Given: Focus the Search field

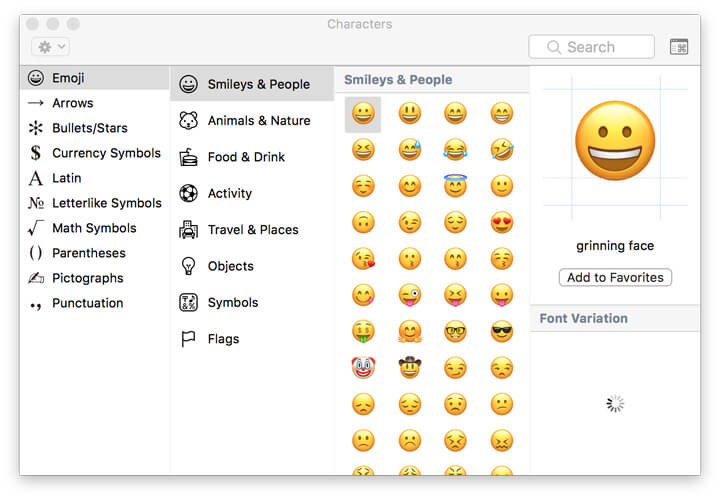Looking at the screenshot, I should (x=591, y=47).
